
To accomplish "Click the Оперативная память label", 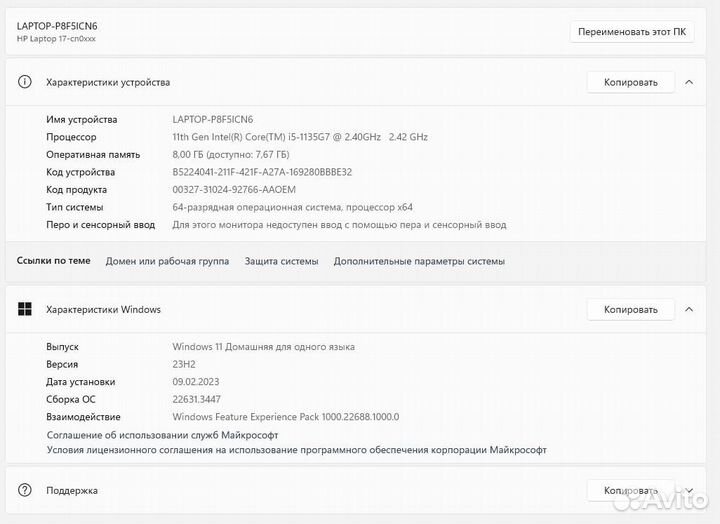I will tap(93, 154).
